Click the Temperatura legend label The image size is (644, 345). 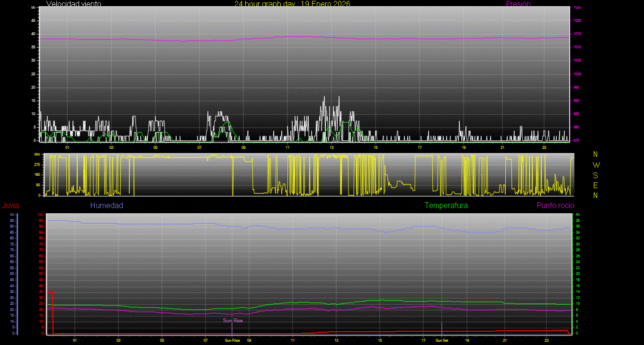pyautogui.click(x=446, y=205)
